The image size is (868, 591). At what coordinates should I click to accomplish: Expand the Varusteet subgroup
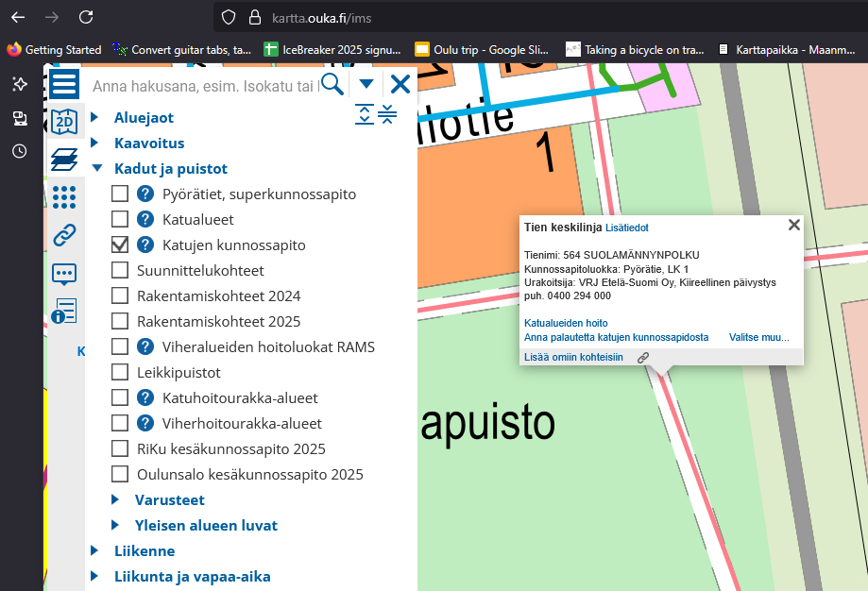115,499
